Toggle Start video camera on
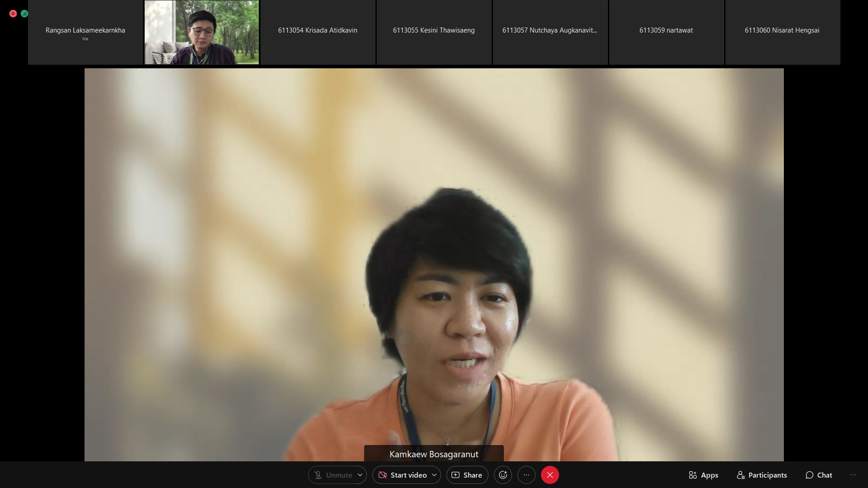The image size is (868, 488). (402, 475)
